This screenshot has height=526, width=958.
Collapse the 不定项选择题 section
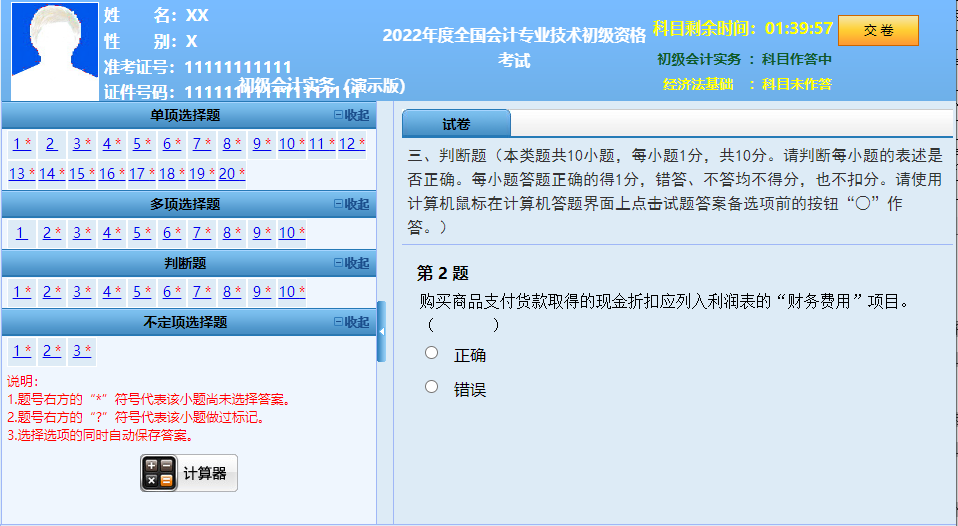coord(351,322)
